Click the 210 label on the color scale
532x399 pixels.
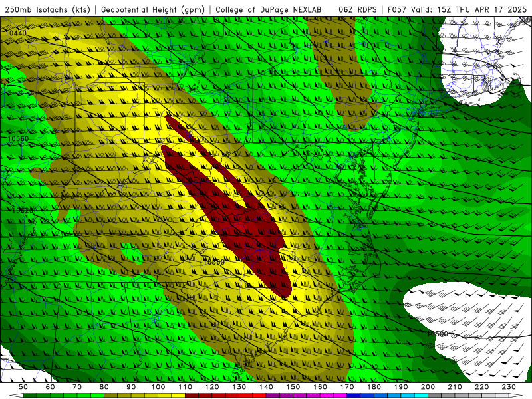pos(455,387)
